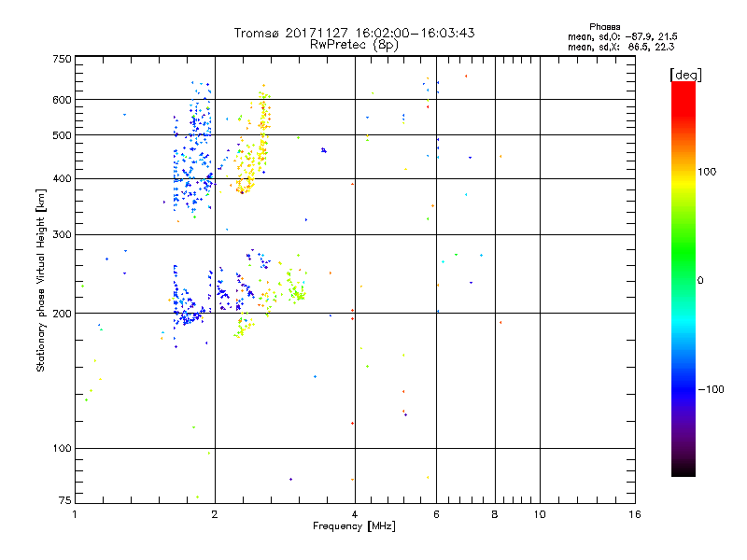Click the y-axis tick label '750'
Screen dimensions: 747x560
[x=62, y=59]
